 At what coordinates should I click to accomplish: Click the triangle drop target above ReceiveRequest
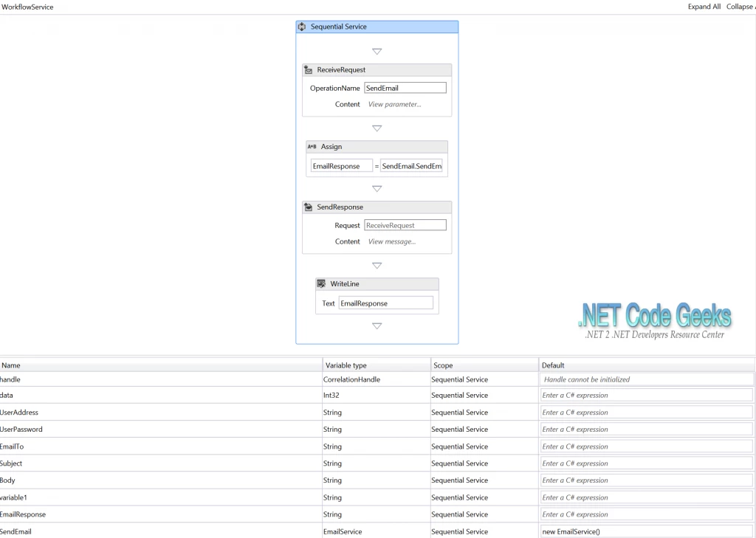(377, 51)
